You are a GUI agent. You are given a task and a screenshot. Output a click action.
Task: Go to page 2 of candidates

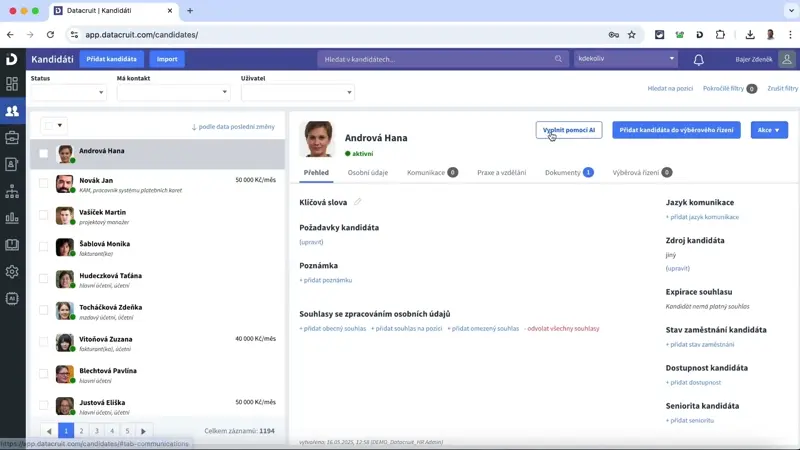click(x=81, y=431)
